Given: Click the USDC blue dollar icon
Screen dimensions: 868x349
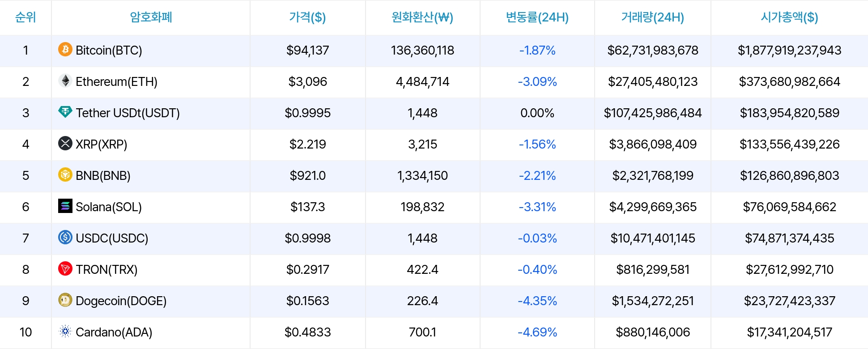Looking at the screenshot, I should coord(65,237).
